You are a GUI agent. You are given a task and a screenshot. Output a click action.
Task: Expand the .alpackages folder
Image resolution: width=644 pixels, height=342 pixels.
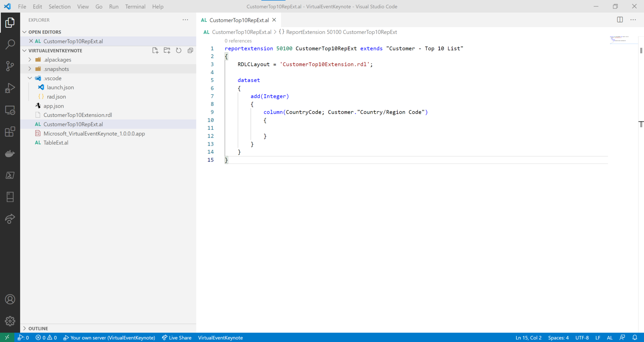pos(30,59)
